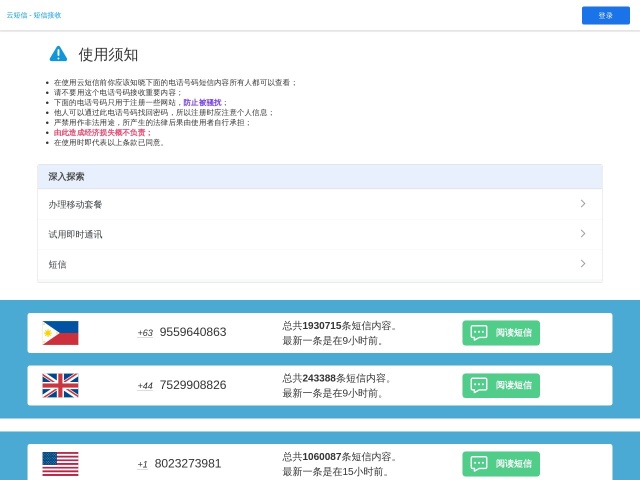This screenshot has height=480, width=640.
Task: Open the 短信 row
Action: [320, 264]
